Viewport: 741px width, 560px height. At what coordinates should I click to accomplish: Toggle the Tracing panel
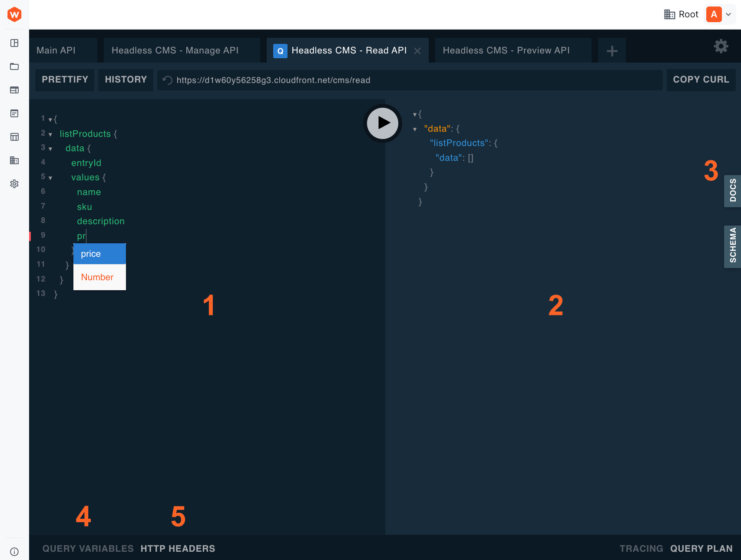pos(641,548)
